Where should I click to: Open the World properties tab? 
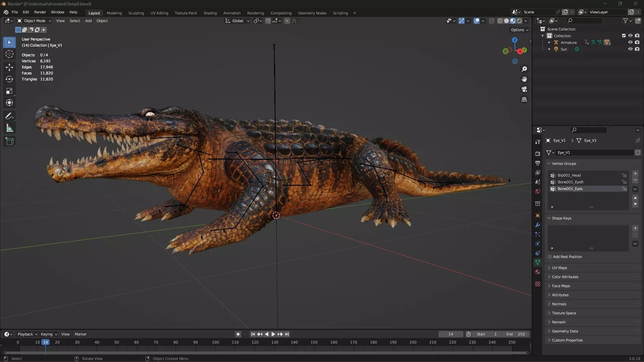coord(538,191)
